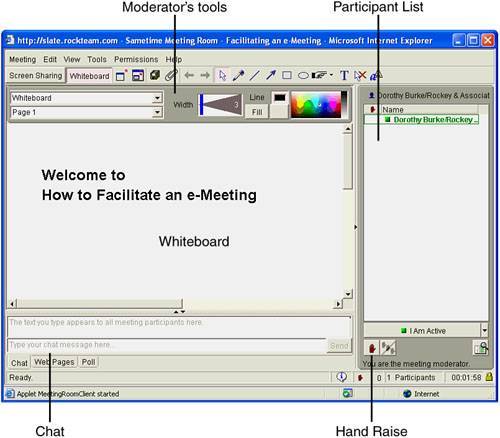
Task: Click the black line color swatch
Action: (279, 97)
